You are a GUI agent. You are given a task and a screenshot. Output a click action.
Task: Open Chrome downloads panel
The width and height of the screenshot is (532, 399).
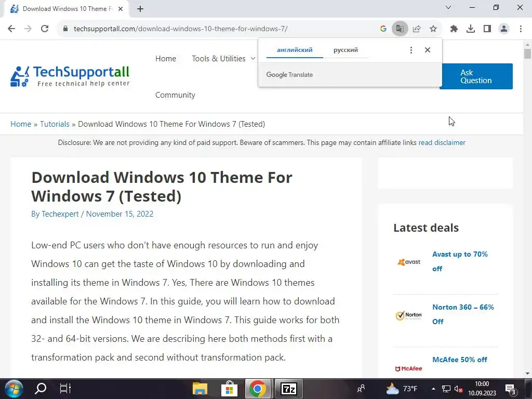coord(471,29)
